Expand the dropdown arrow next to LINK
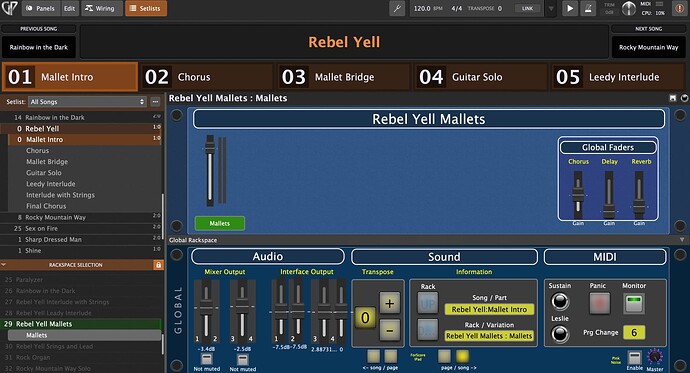The width and height of the screenshot is (690, 373). (x=551, y=8)
